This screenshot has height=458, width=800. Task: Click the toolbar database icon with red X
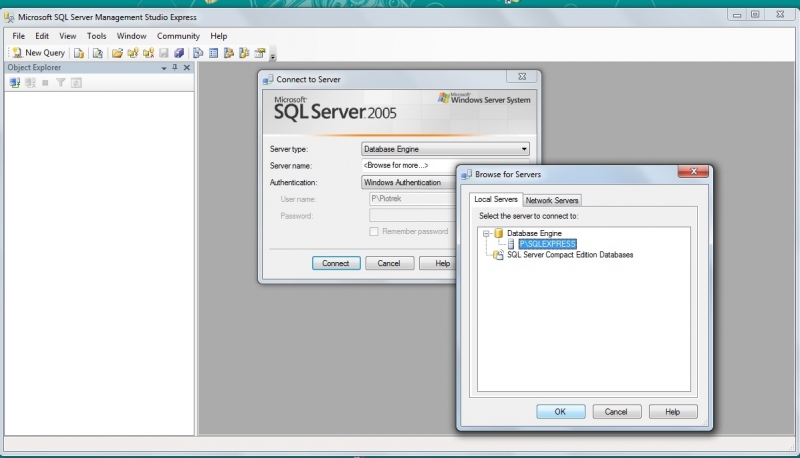point(148,53)
